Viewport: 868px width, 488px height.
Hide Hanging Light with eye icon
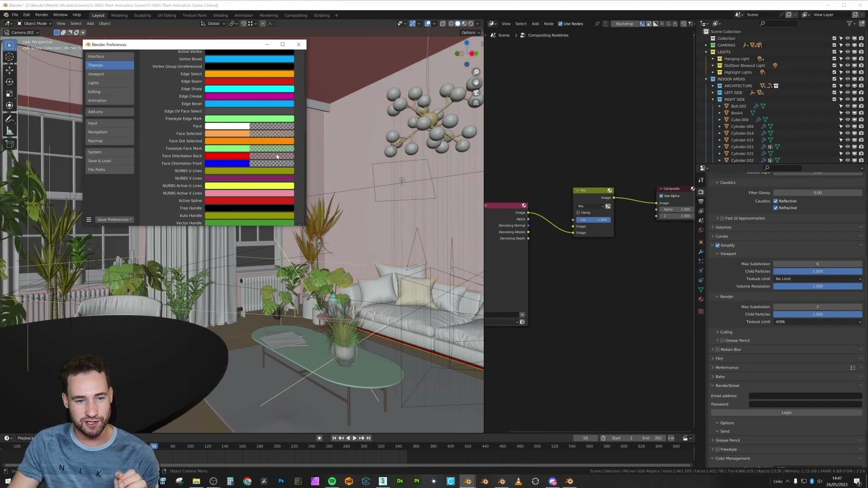coord(848,59)
